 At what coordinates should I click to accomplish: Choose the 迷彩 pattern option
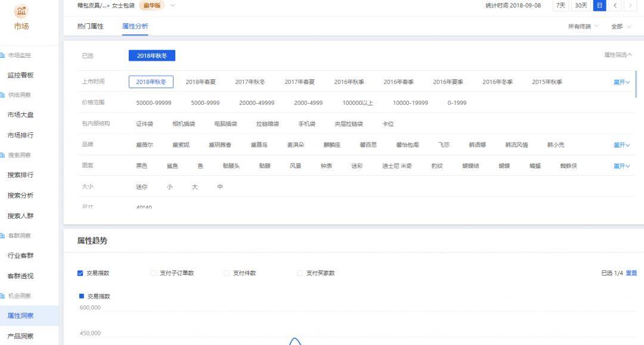pyautogui.click(x=357, y=165)
